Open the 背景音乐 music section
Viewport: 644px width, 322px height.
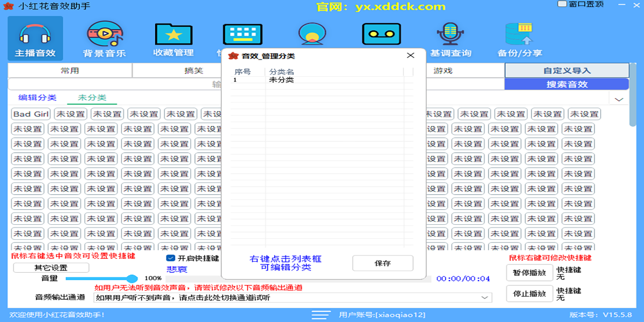click(105, 38)
